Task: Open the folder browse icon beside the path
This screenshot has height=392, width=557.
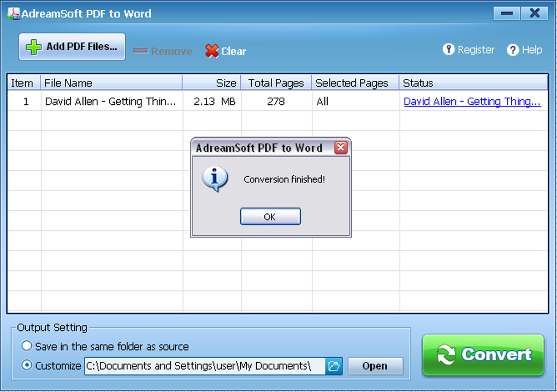Action: [x=335, y=366]
